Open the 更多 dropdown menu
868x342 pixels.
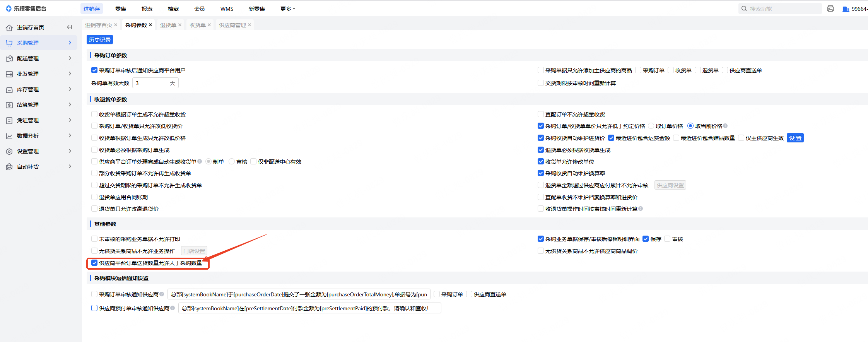click(x=287, y=9)
